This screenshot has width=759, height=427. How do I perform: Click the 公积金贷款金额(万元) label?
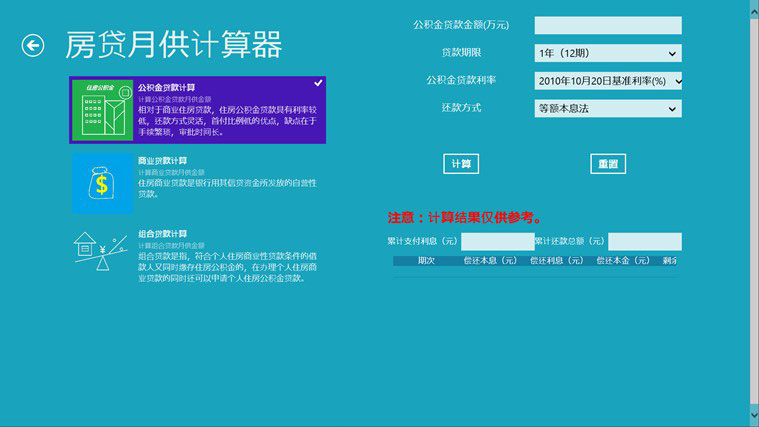(x=461, y=25)
